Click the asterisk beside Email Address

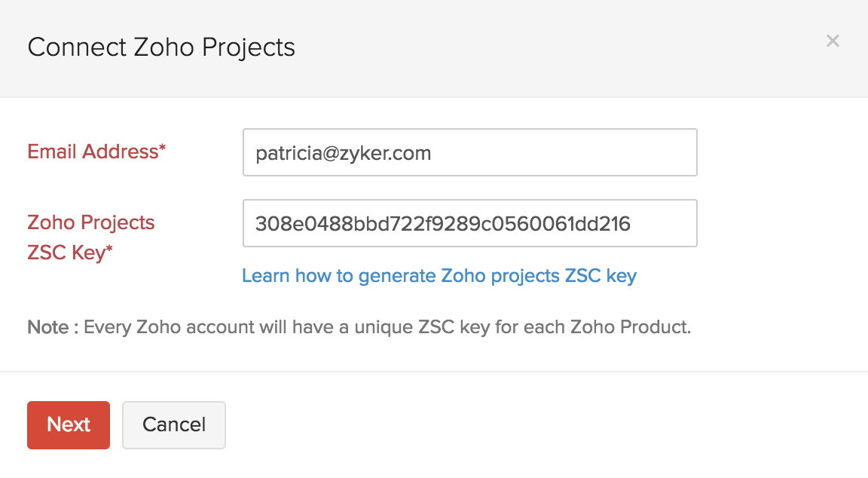pos(162,149)
